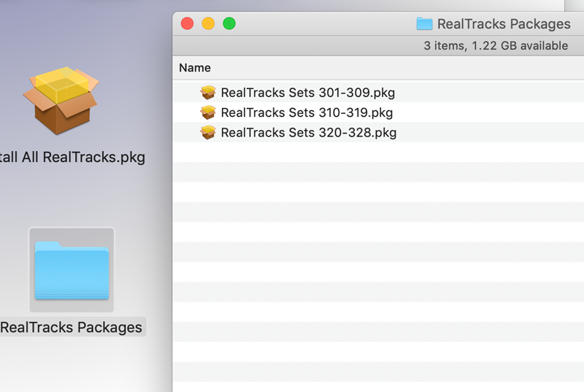Select the RealTracks Sets 310-319.pkg file name
The width and height of the screenshot is (584, 392).
(307, 112)
